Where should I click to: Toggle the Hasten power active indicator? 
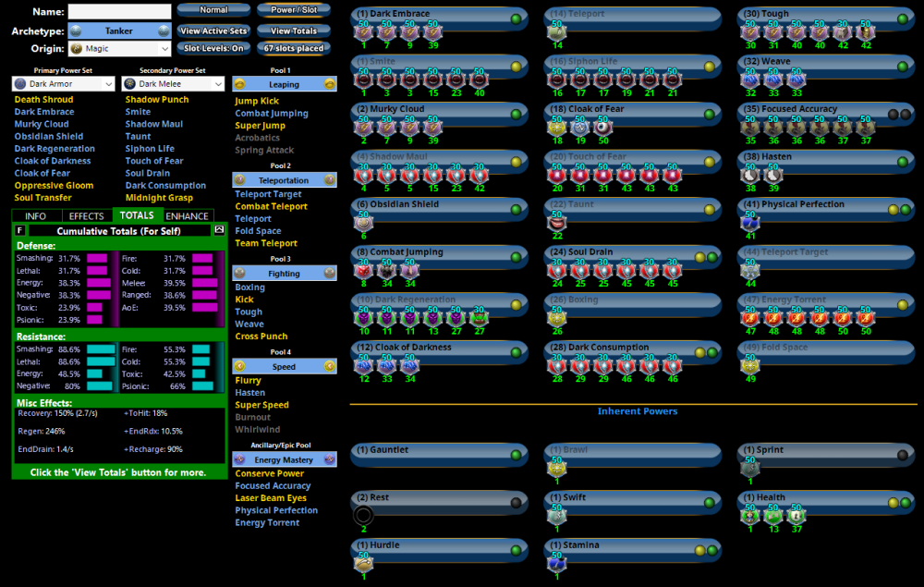[902, 162]
